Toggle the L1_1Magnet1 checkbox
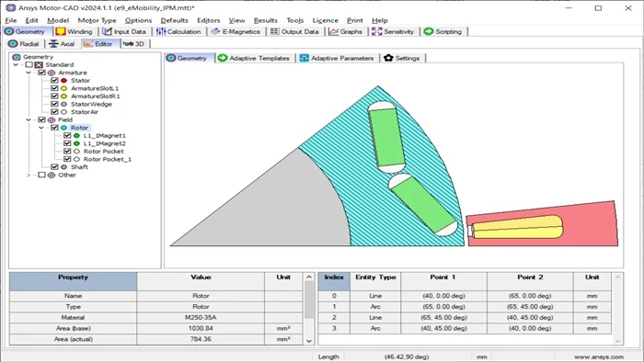 coord(67,135)
